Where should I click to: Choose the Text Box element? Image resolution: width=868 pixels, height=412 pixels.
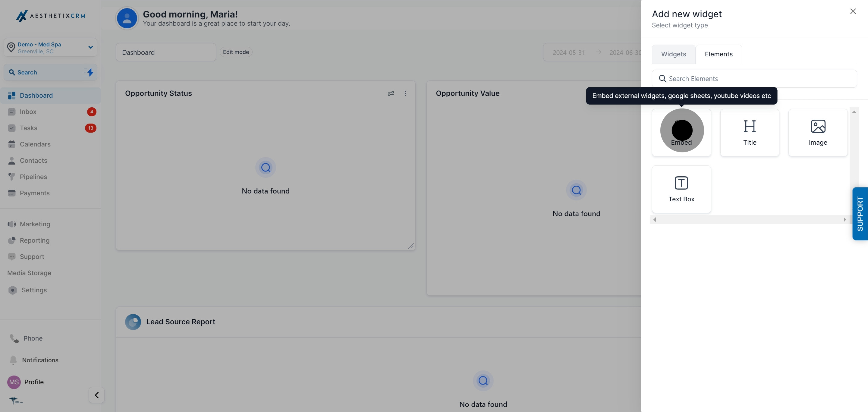click(x=681, y=189)
